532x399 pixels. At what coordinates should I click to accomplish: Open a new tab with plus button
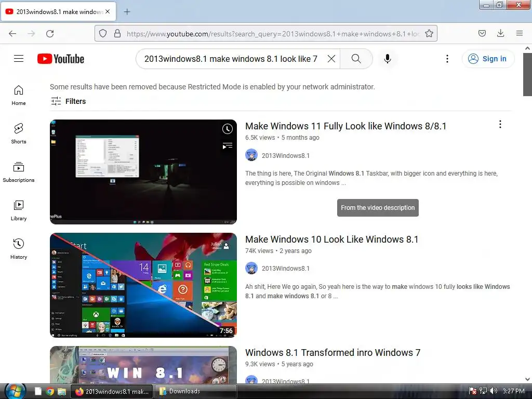[x=127, y=12]
